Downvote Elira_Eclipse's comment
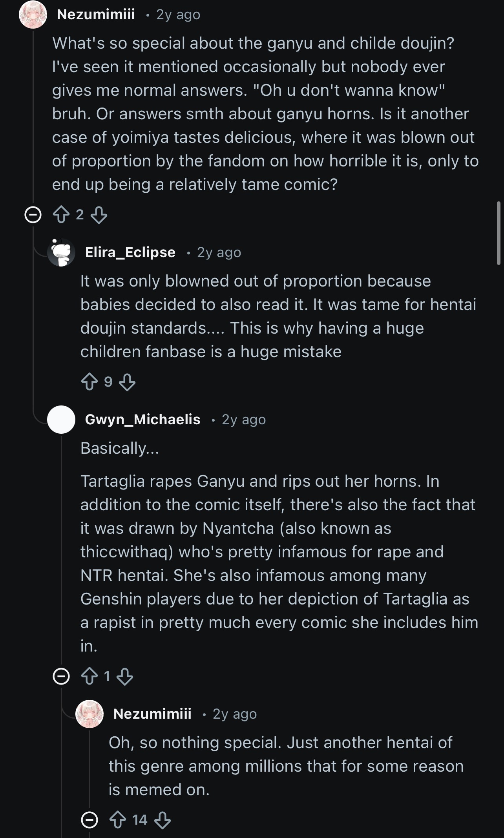The height and width of the screenshot is (838, 504). (x=127, y=382)
